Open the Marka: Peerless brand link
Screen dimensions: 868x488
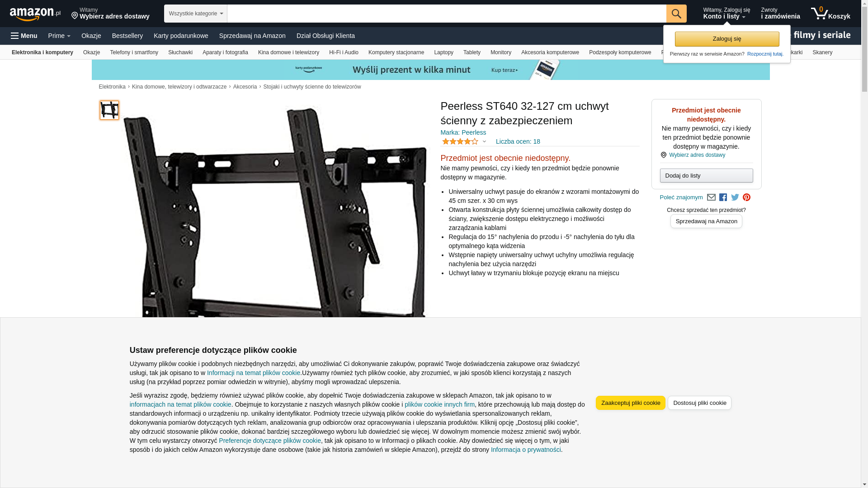click(463, 132)
